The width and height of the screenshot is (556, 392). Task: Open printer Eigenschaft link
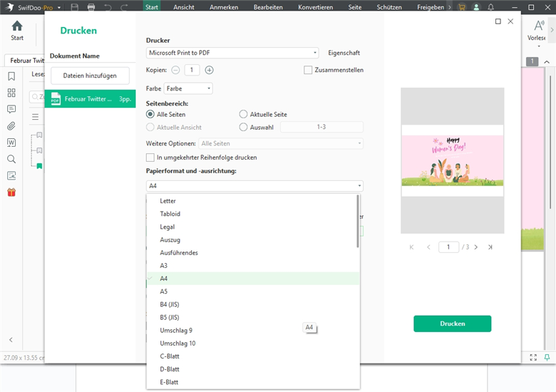pos(344,53)
